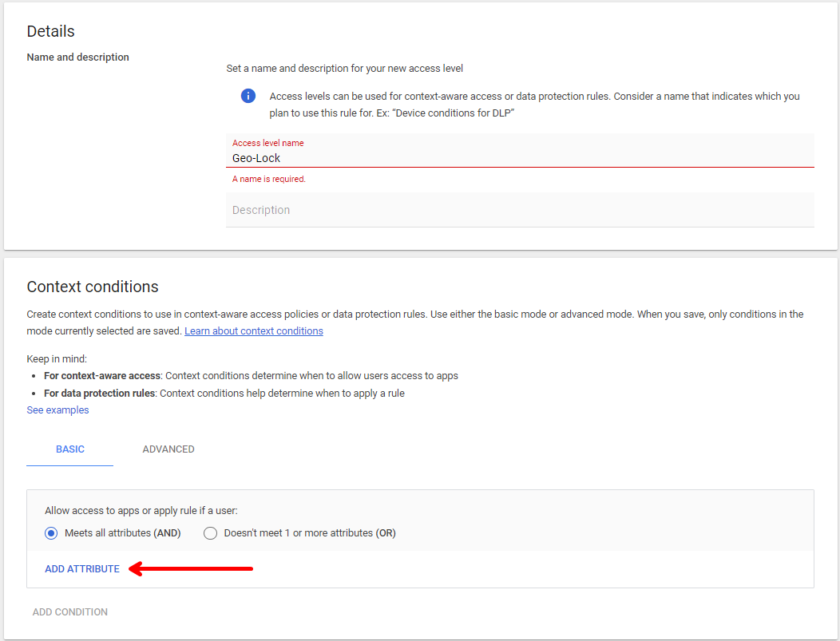Image resolution: width=840 pixels, height=641 pixels.
Task: Click the Details heading
Action: 51,32
